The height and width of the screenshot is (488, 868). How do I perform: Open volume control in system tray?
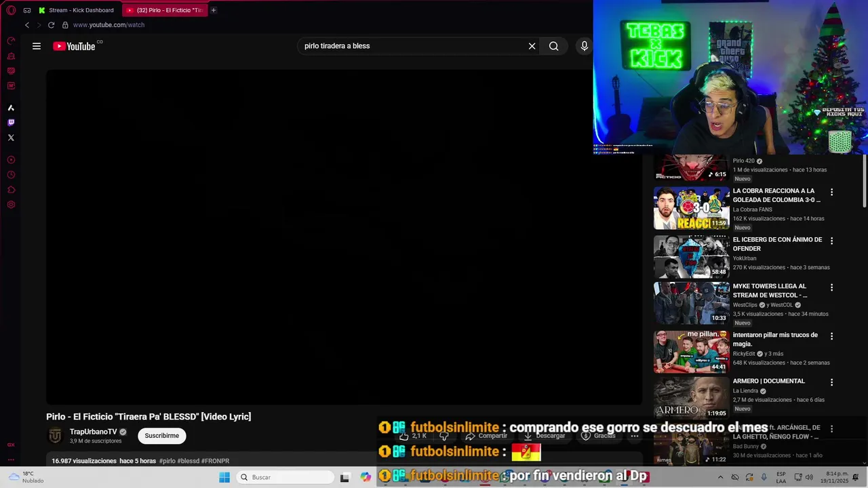pos(809,477)
